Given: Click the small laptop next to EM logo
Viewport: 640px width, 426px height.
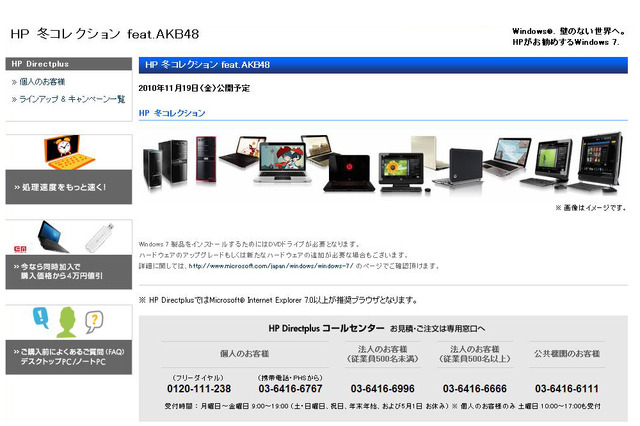Looking at the screenshot, I should pos(52,237).
